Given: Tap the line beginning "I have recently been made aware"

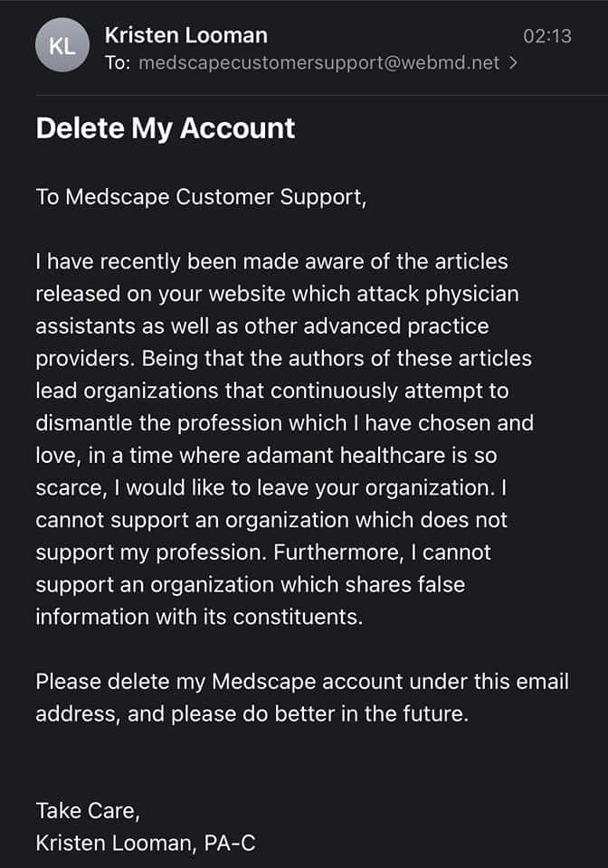Looking at the screenshot, I should [x=272, y=261].
